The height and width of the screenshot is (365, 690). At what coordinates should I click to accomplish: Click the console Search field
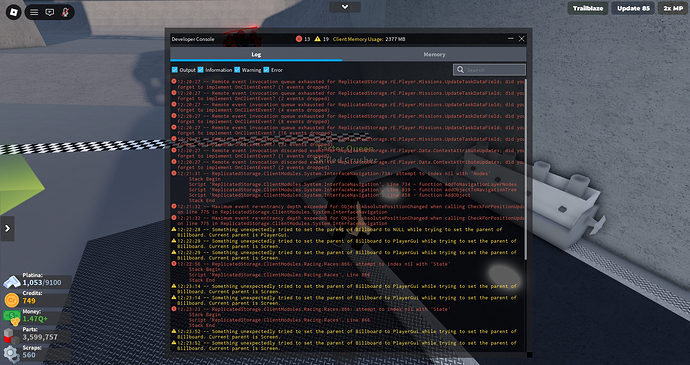[489, 70]
